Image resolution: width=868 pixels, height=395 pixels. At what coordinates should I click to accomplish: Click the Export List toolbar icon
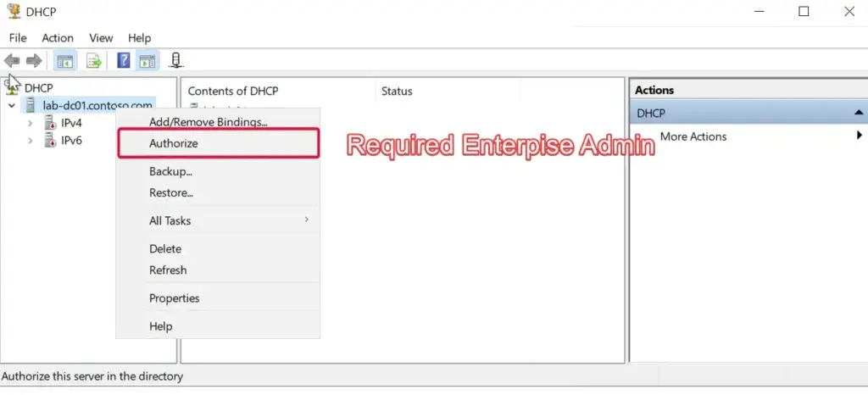(x=93, y=60)
